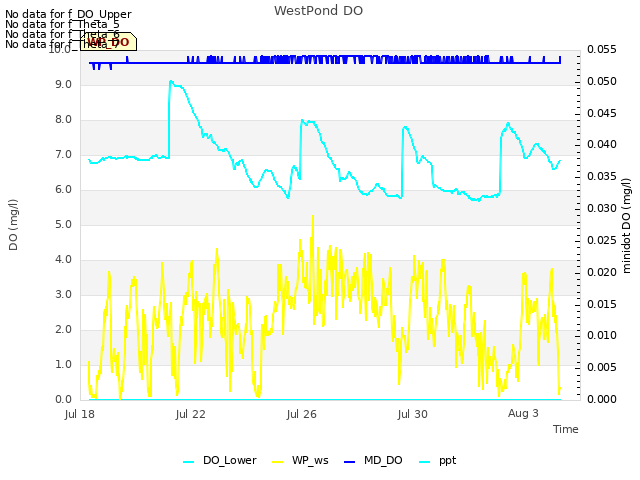Click the WP_DO yellow label box

(108, 42)
